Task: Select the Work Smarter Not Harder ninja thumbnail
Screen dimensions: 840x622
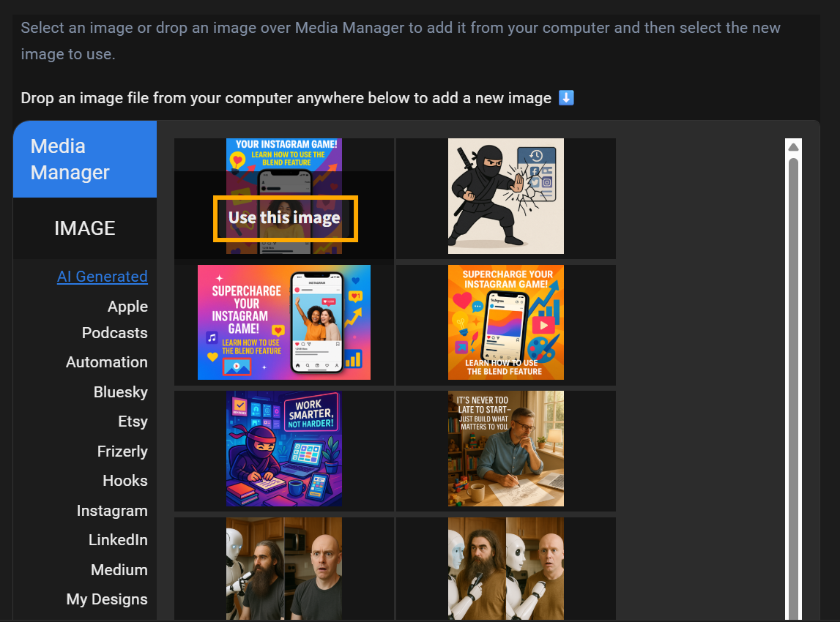Action: tap(284, 449)
